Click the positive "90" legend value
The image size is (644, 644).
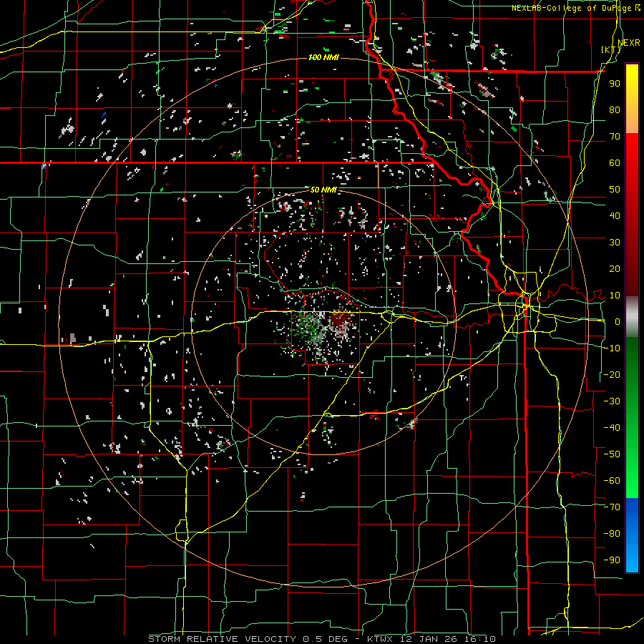(x=615, y=84)
